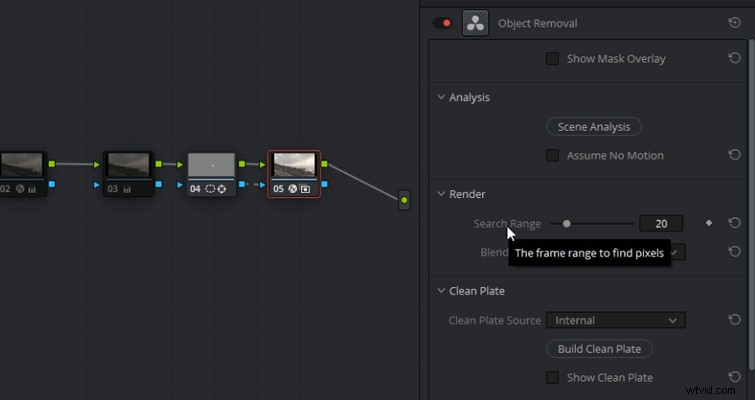Image resolution: width=755 pixels, height=400 pixels.
Task: Select node 02 thumbnail in node graph
Action: click(22, 165)
